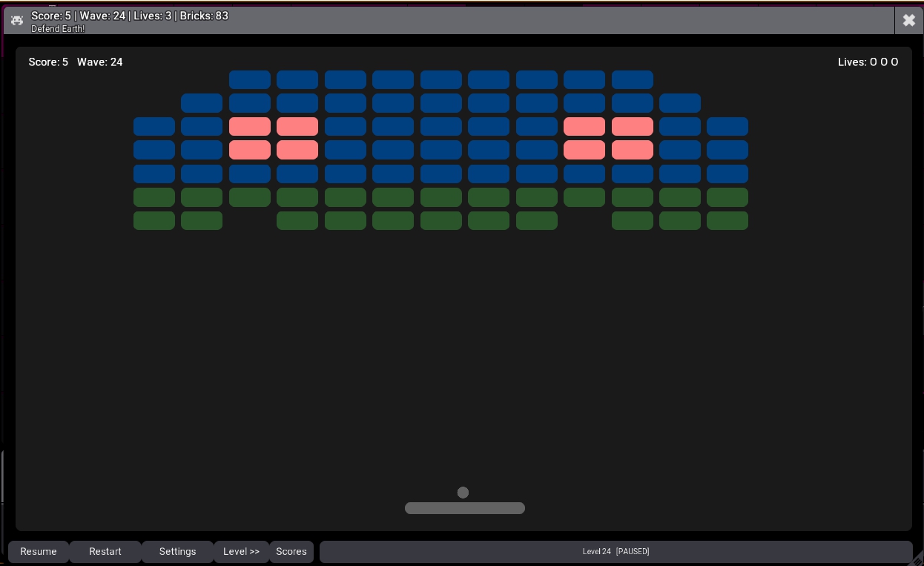Click the title bar score summary text
The height and width of the screenshot is (566, 924).
tap(130, 16)
